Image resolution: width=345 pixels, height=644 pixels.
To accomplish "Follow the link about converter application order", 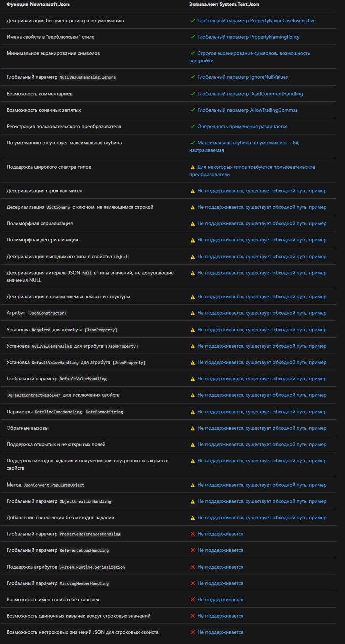I will click(242, 126).
